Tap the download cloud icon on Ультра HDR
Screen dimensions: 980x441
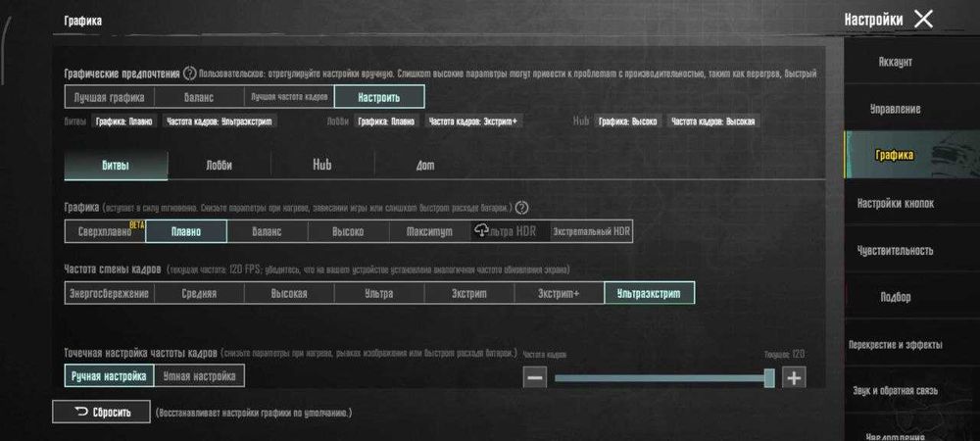click(x=481, y=231)
